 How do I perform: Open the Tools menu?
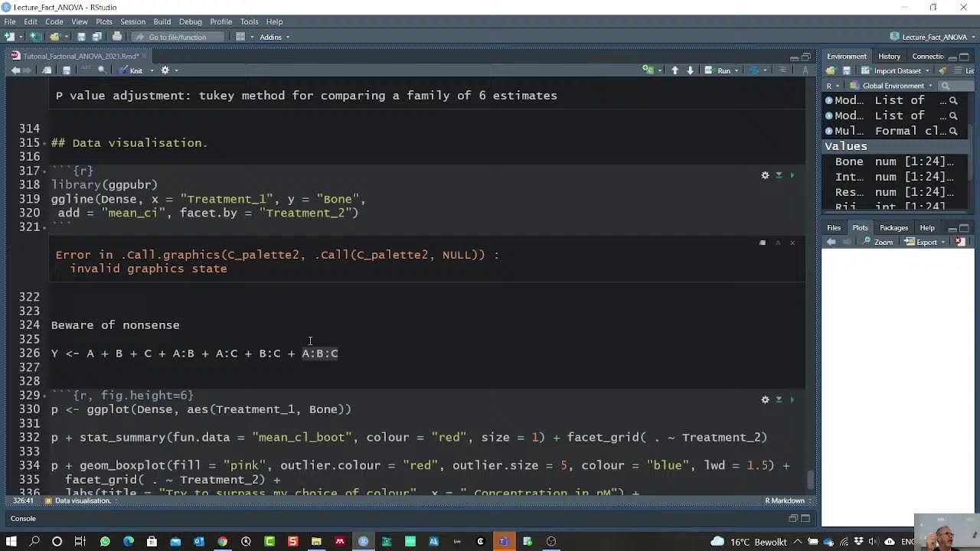point(249,21)
